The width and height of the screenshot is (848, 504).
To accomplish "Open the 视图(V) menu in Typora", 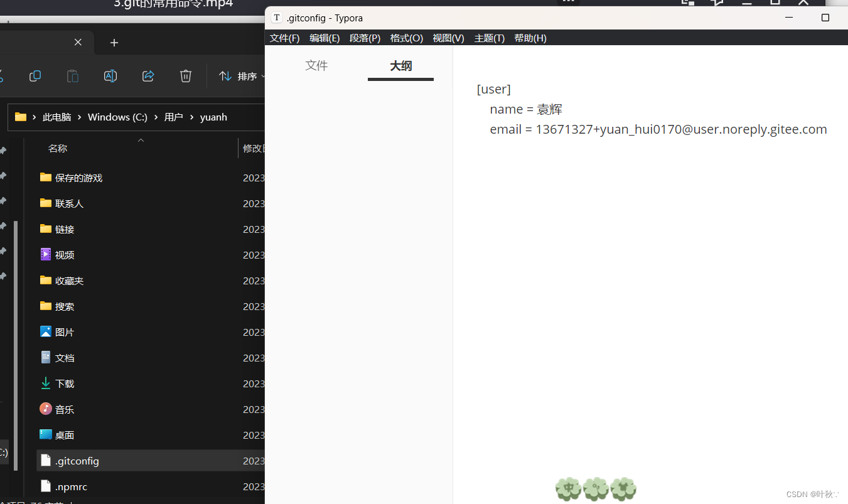I will (x=448, y=38).
